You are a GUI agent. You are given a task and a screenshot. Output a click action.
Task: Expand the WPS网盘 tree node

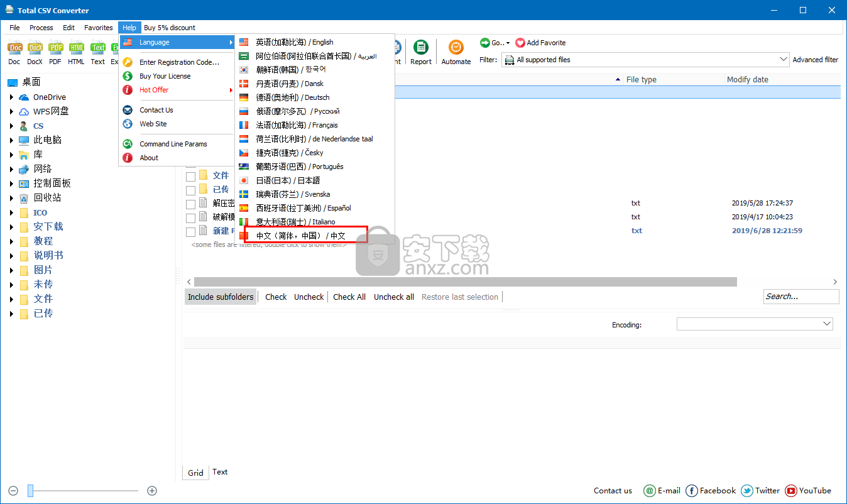point(11,112)
